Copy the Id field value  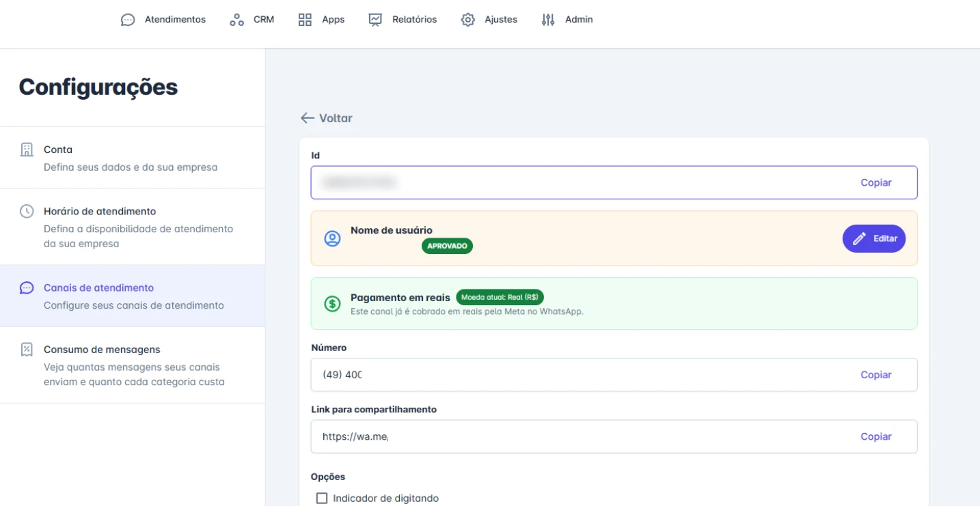[876, 182]
